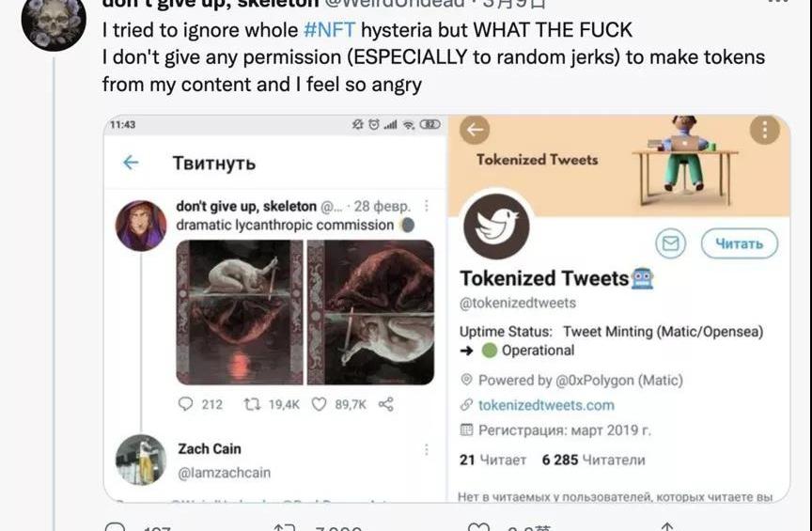Tap the envelope message icon on profile
Screen dimensions: 812x531
coord(671,243)
